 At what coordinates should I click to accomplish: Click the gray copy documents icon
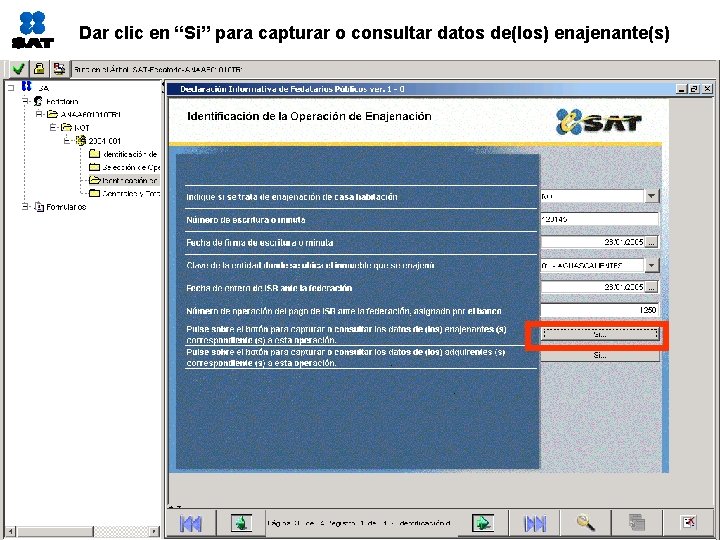pos(637,523)
